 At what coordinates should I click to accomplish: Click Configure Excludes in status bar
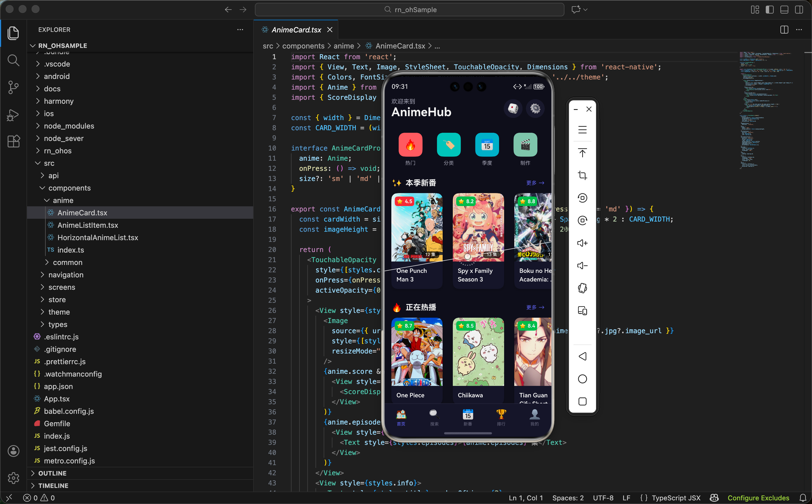758,498
